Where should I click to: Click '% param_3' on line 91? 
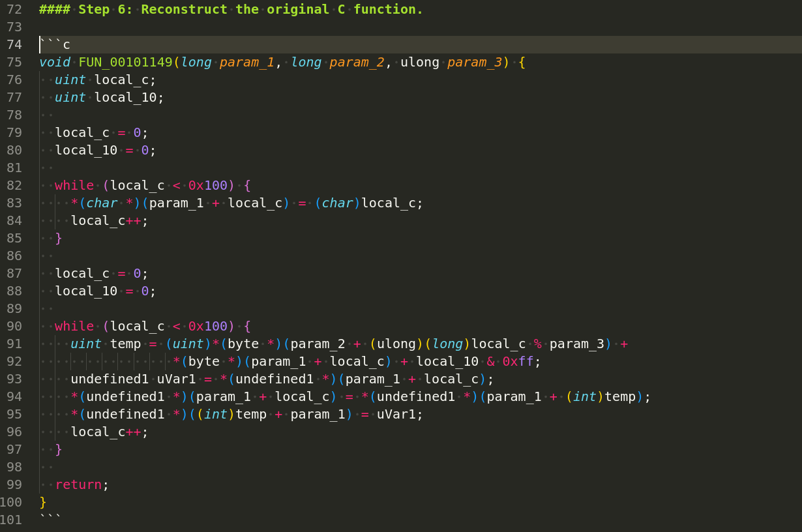click(x=570, y=344)
